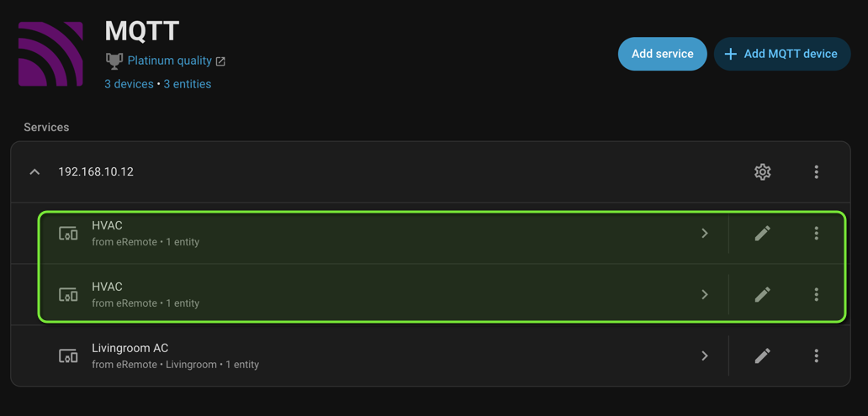
Task: Open three-dot menu for second HVAC
Action: (x=816, y=295)
